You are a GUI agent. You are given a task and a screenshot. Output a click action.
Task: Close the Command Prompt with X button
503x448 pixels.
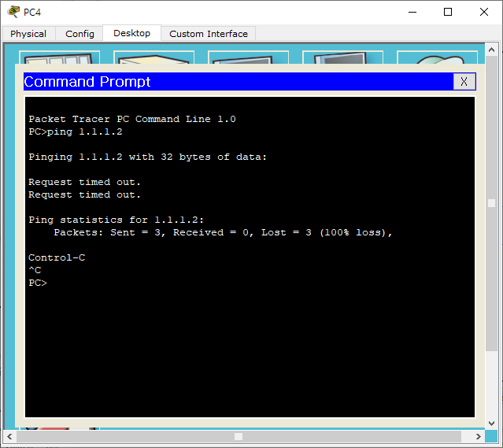coord(464,82)
